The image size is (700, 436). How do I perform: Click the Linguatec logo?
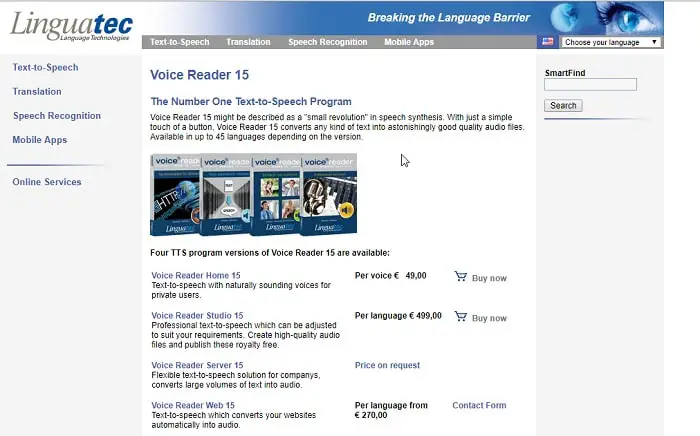71,26
